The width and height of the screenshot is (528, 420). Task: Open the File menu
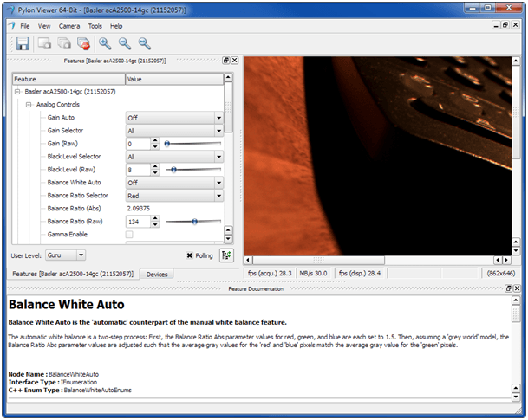(x=25, y=26)
